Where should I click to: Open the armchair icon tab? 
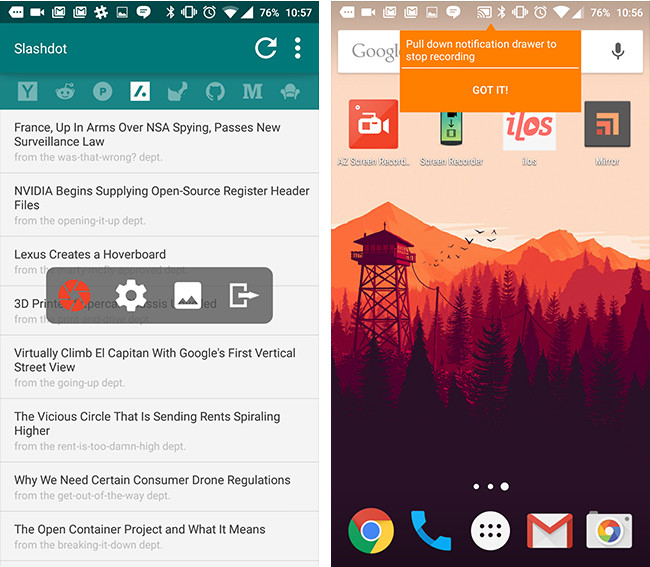pos(290,91)
